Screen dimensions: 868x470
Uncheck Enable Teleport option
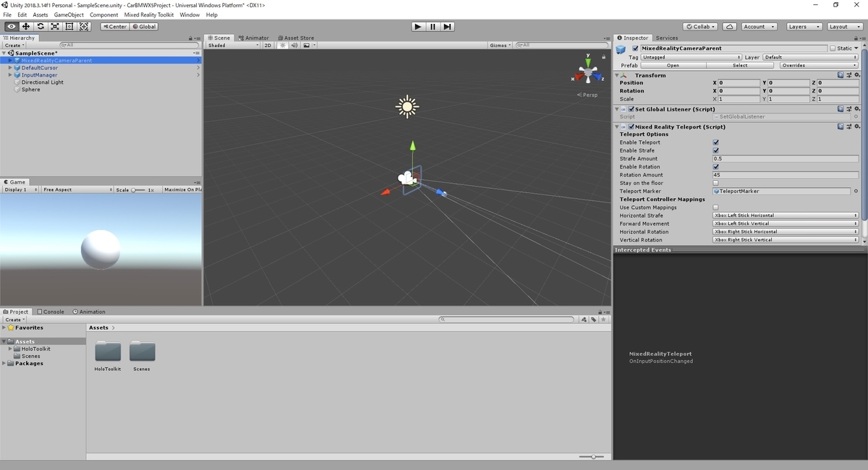[716, 142]
